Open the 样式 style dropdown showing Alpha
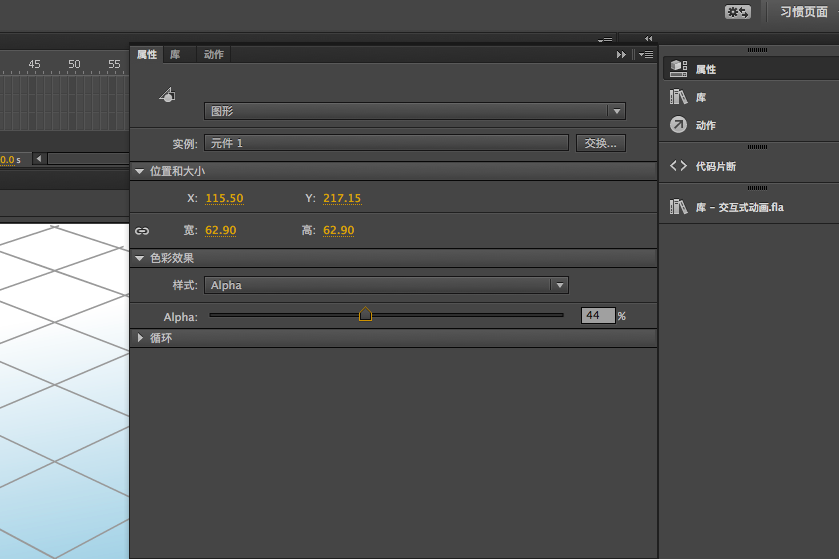839x559 pixels. pos(386,285)
